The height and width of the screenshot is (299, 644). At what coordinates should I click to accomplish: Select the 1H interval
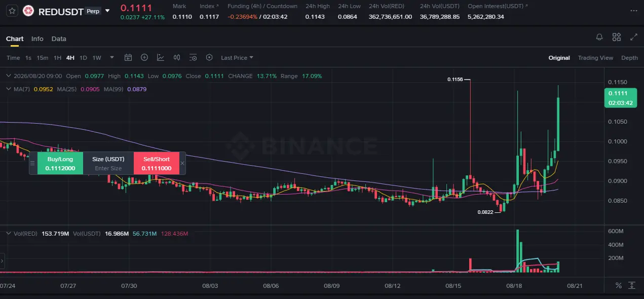[x=57, y=58]
